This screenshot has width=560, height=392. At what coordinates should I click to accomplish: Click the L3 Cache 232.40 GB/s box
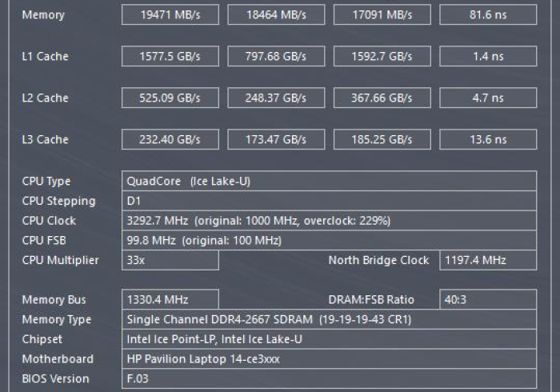click(x=170, y=139)
